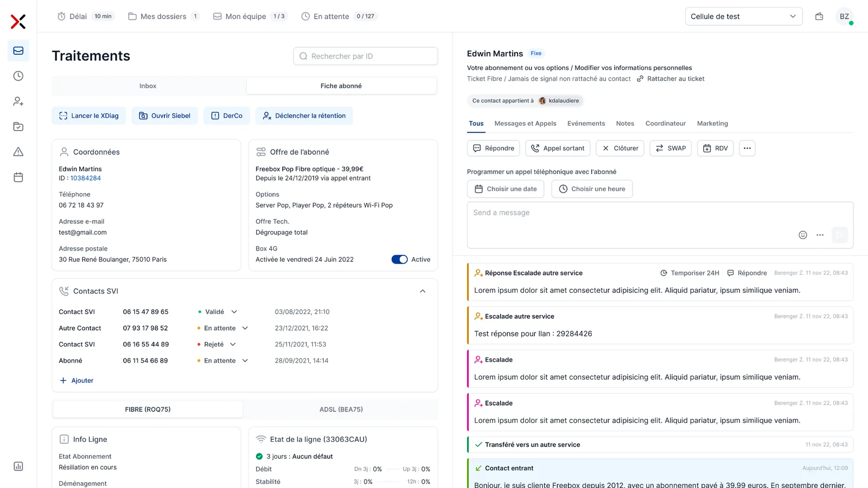Open the statistics chart sidebar icon
The image size is (868, 488).
(18, 466)
